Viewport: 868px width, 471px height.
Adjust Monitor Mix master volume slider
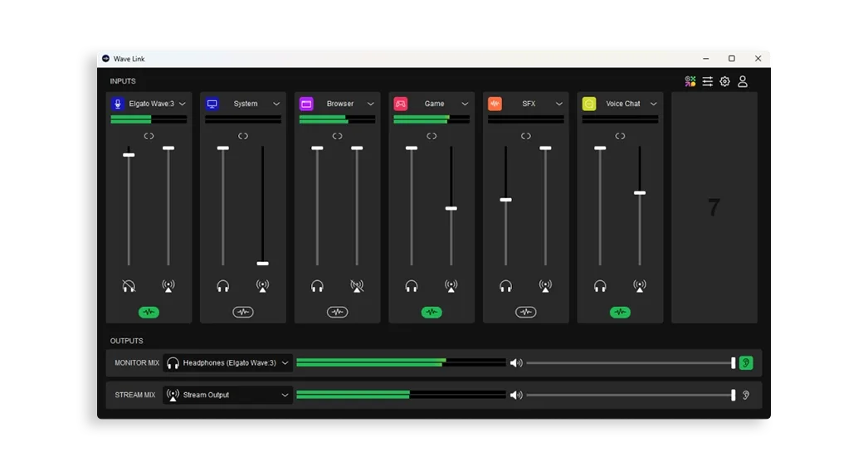[x=631, y=363]
